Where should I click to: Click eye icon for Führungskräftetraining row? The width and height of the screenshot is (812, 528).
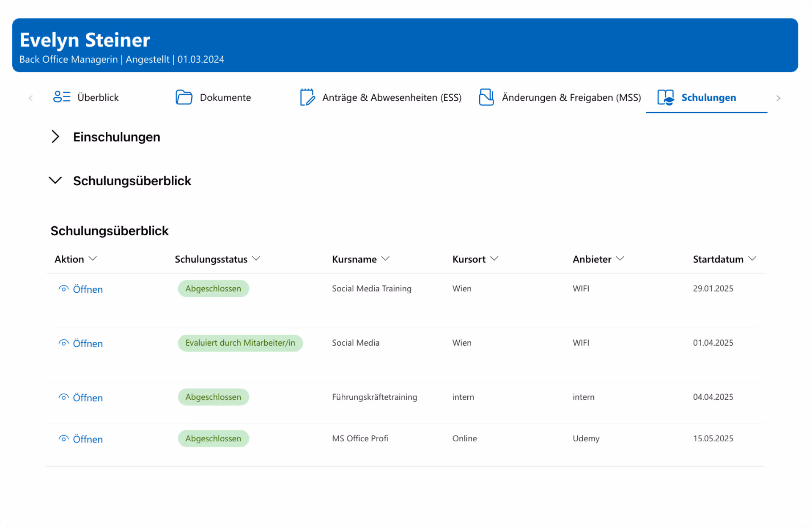pyautogui.click(x=63, y=397)
